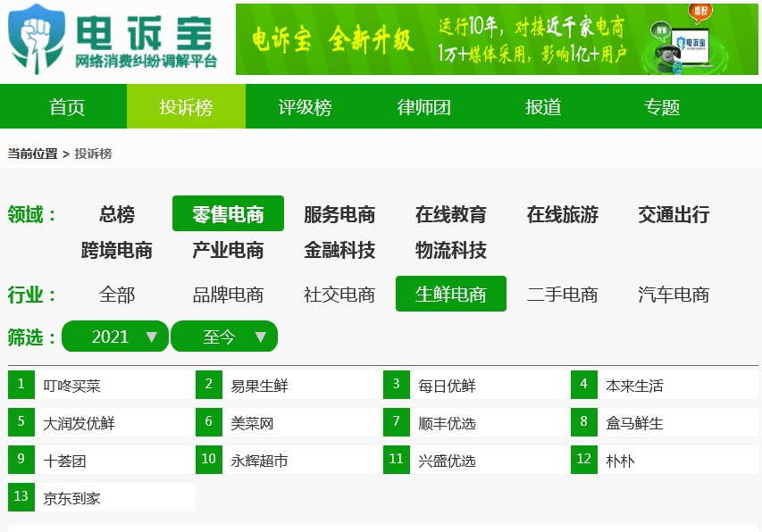Open the 至今 end-date dropdown
Image resolution: width=762 pixels, height=532 pixels.
coord(224,336)
